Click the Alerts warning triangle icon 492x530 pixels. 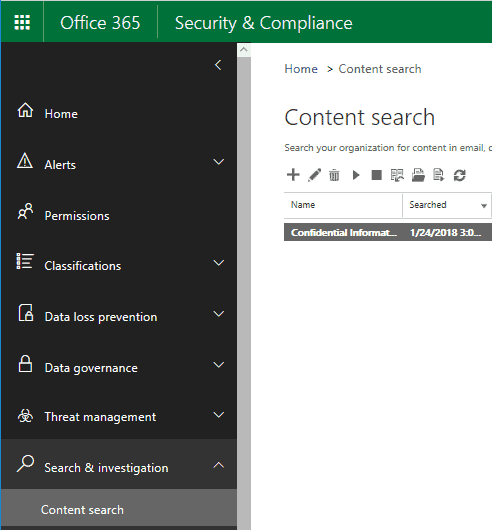pyautogui.click(x=25, y=161)
